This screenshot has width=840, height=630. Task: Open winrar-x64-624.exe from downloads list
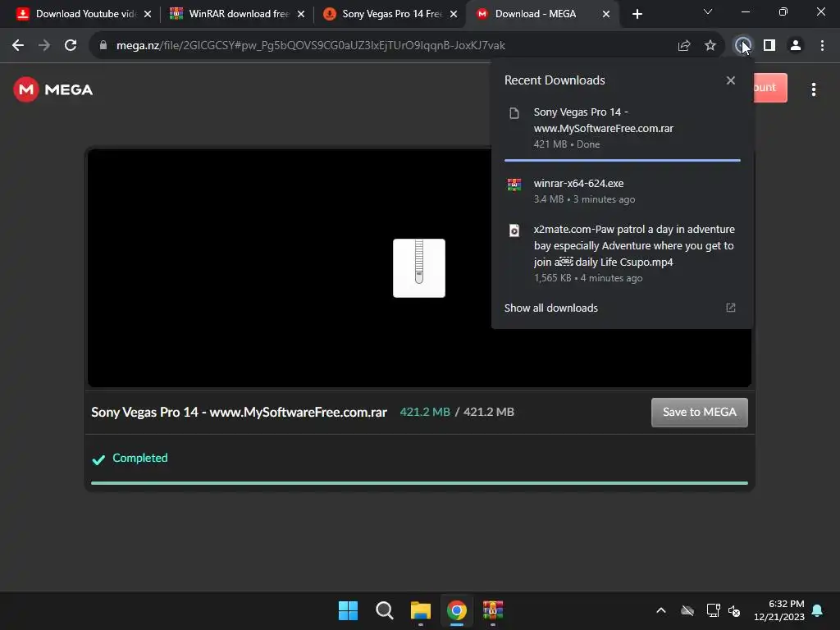[x=622, y=190]
